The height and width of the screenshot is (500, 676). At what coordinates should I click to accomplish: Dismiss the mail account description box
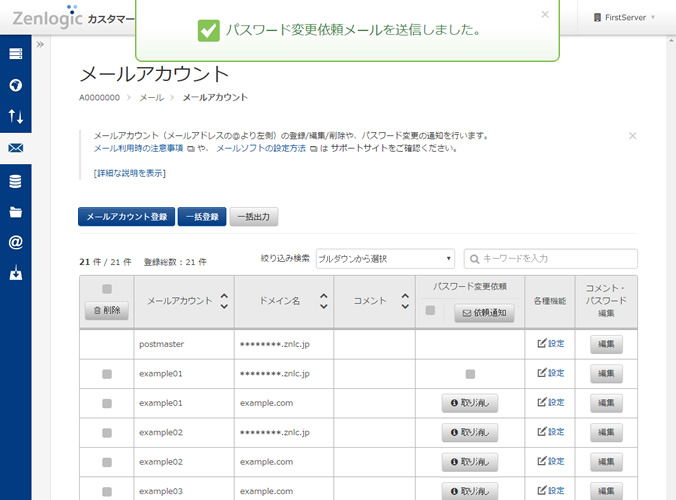(x=632, y=136)
